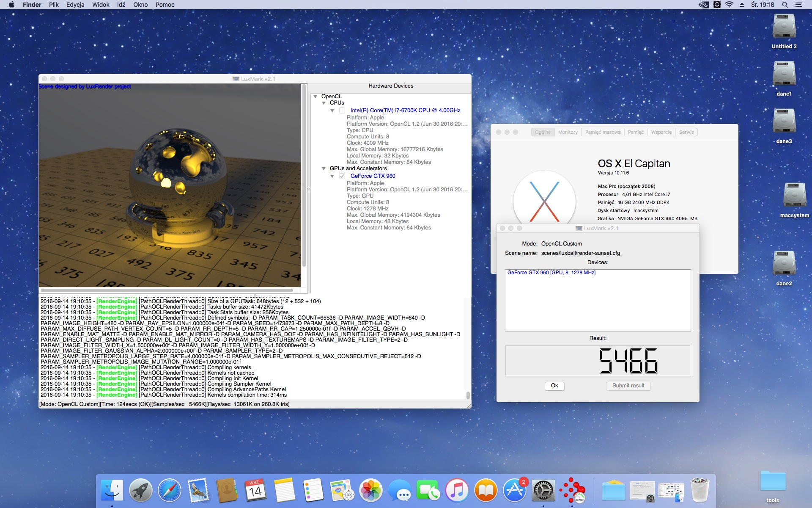812x508 pixels.
Task: Switch to the Monitory tab
Action: pyautogui.click(x=568, y=132)
